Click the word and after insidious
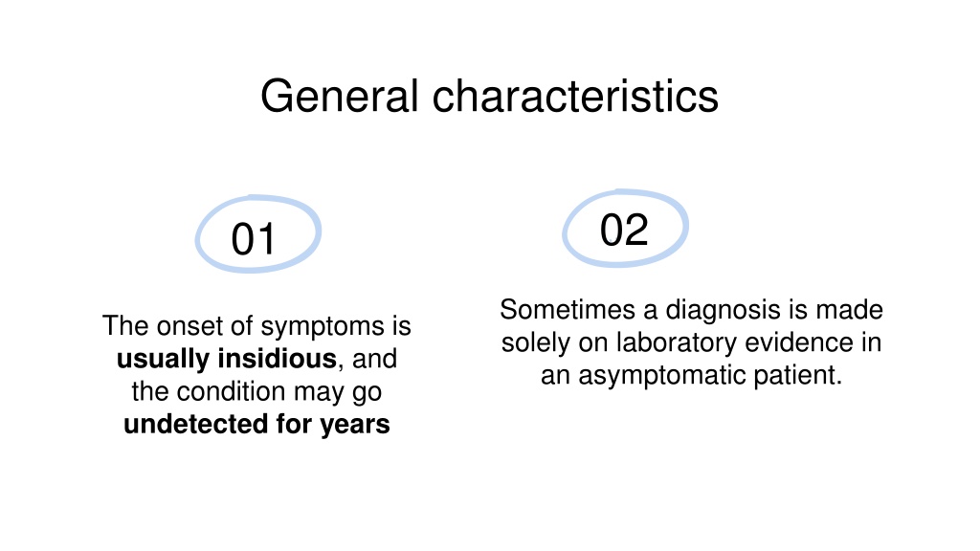 (x=374, y=359)
